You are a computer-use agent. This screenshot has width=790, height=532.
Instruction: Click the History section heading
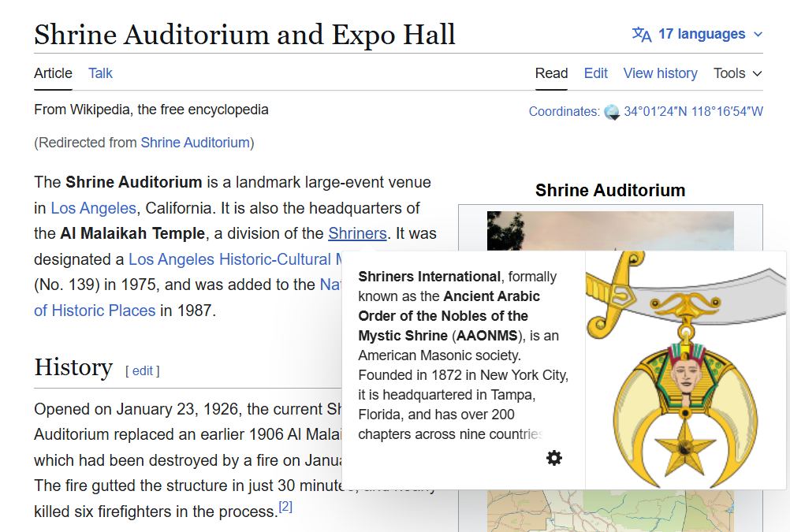coord(73,367)
